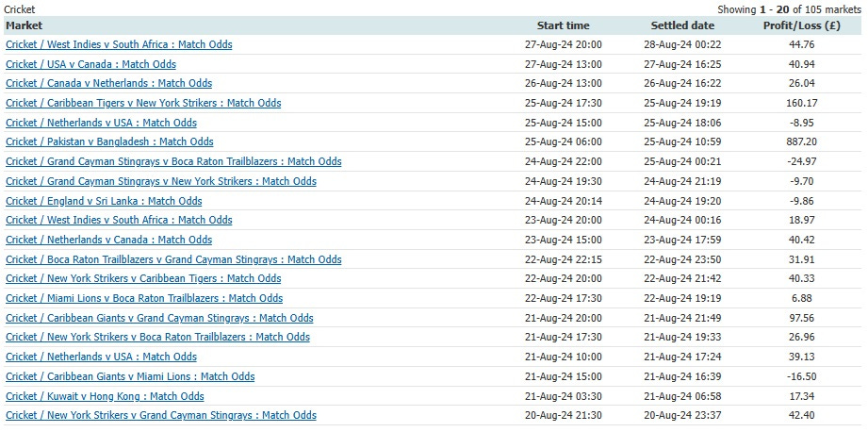Click settled date 27-Aug-24 16:25
The width and height of the screenshot is (868, 432).
[x=682, y=64]
